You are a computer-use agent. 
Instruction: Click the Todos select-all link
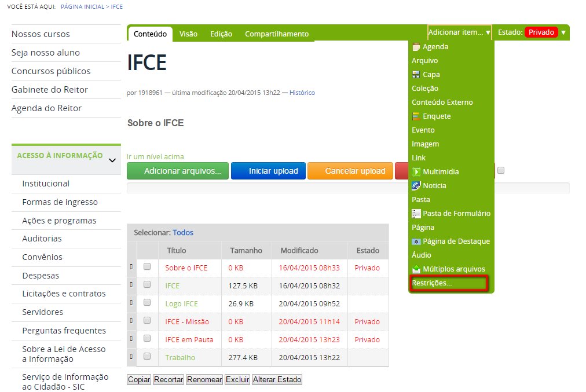(x=183, y=232)
